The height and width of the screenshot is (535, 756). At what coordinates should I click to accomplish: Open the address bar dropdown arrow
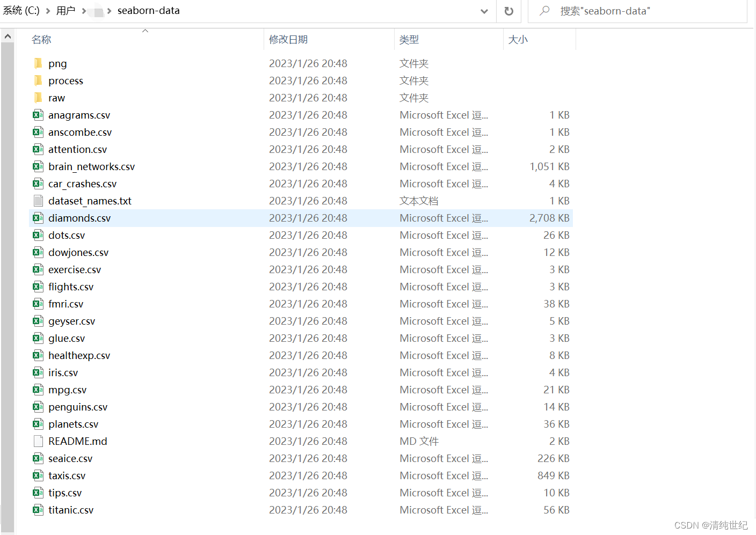[484, 11]
